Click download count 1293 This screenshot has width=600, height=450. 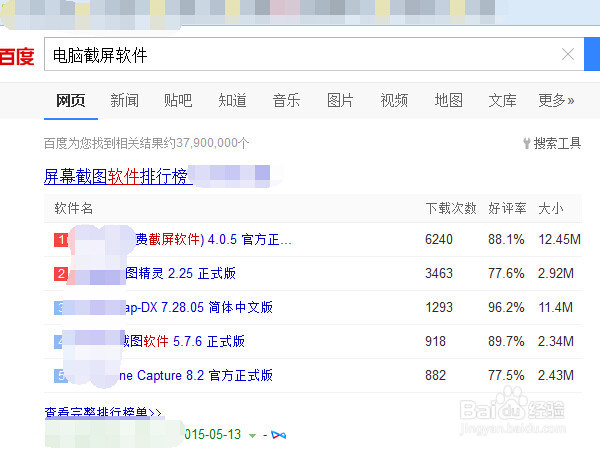(x=439, y=307)
